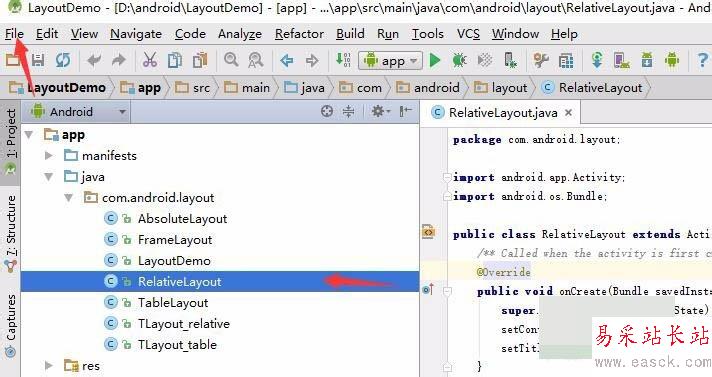Click the android breadcrumb

(427, 88)
